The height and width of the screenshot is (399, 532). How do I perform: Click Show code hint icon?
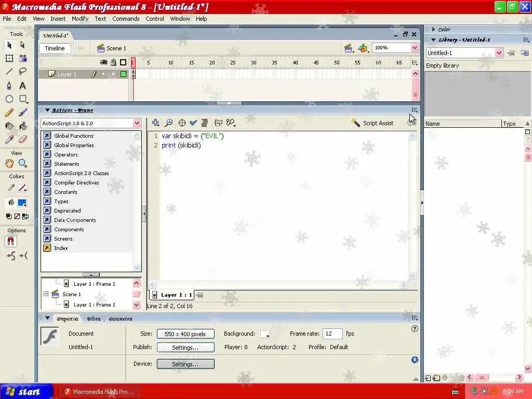tap(219, 123)
